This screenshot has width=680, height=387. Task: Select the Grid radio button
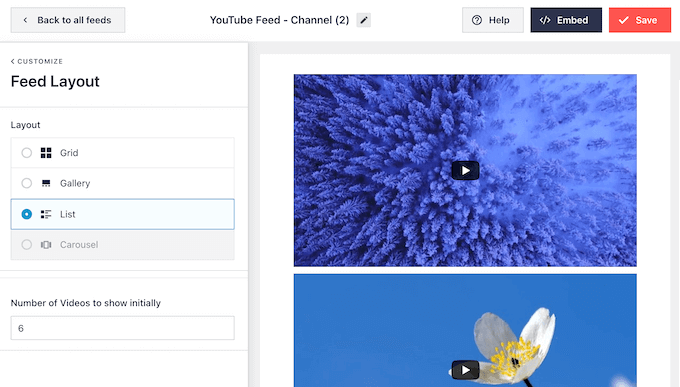[x=26, y=153]
